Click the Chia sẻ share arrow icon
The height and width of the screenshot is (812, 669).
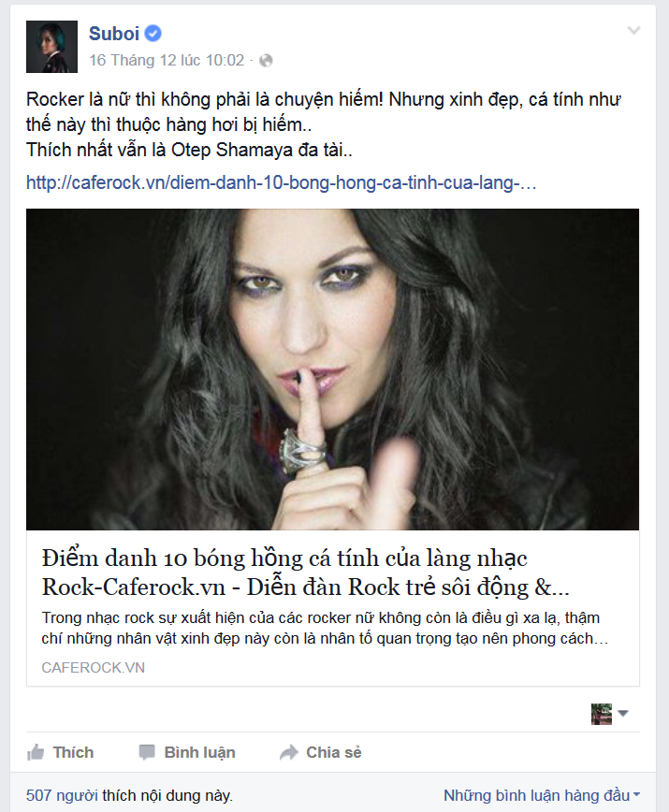coord(289,752)
